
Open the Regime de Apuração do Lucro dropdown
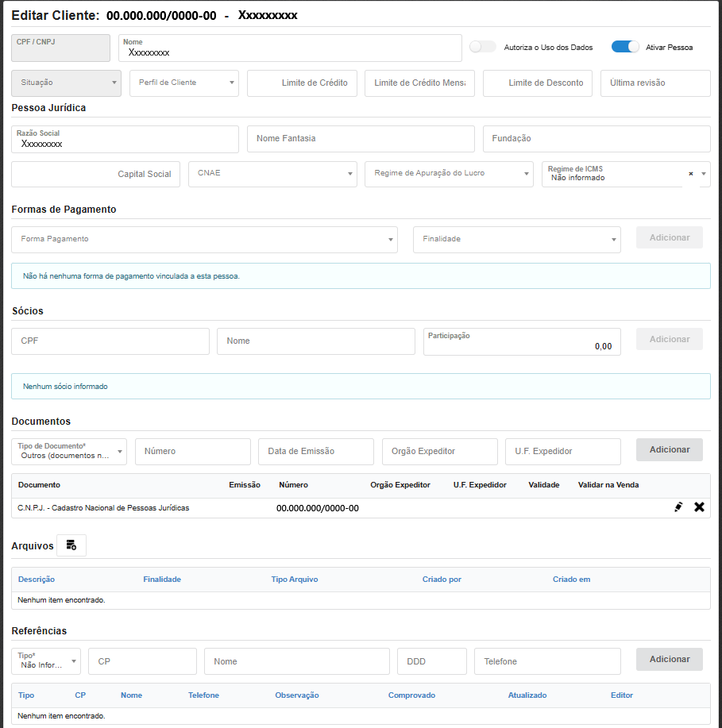click(449, 174)
